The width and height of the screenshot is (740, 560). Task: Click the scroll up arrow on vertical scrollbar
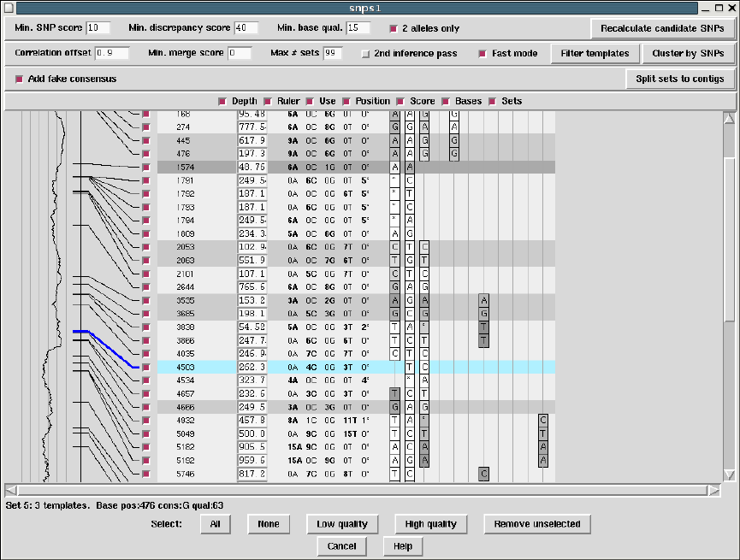tap(729, 118)
